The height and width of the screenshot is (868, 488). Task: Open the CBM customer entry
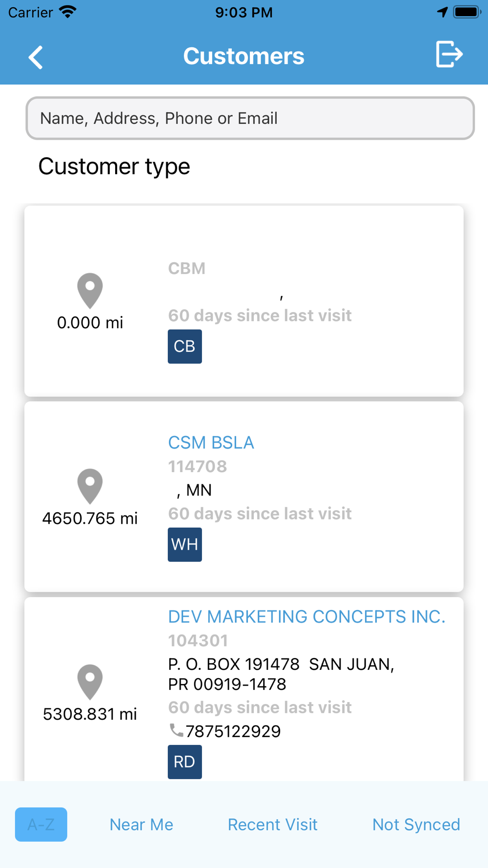(186, 269)
